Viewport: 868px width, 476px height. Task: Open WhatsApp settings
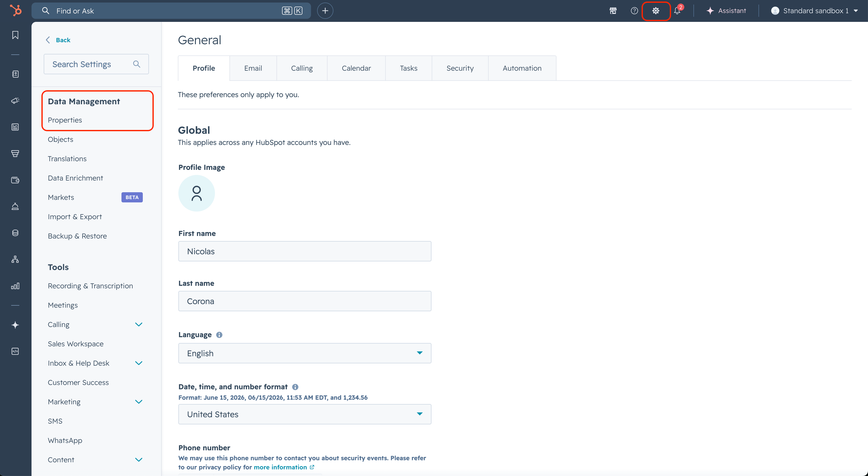(x=65, y=440)
